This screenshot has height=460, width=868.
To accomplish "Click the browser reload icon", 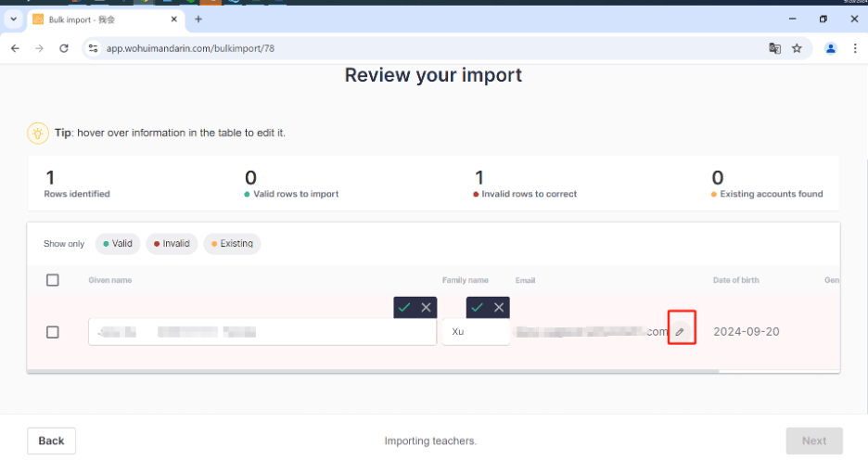I will [x=64, y=48].
